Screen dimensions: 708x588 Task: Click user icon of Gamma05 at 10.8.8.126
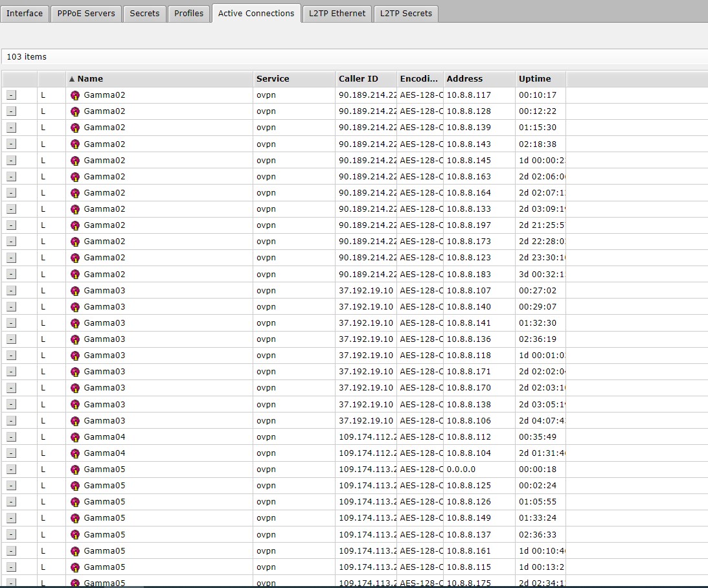point(75,503)
